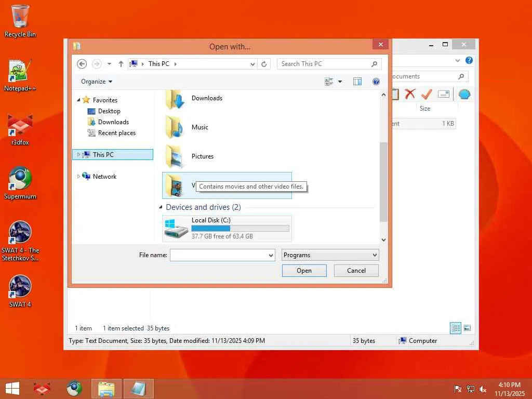Expand the address bar history dropdown
Image resolution: width=532 pixels, height=399 pixels.
click(x=252, y=64)
